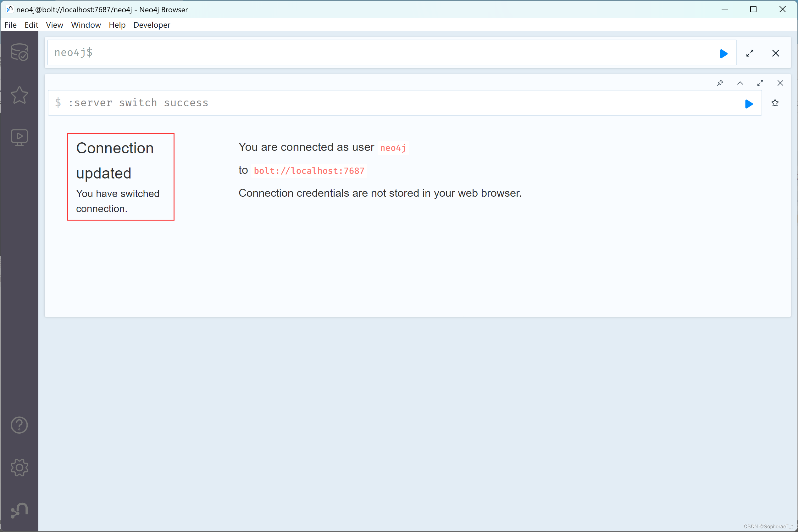Open the Database Information sidebar icon

pyautogui.click(x=19, y=52)
